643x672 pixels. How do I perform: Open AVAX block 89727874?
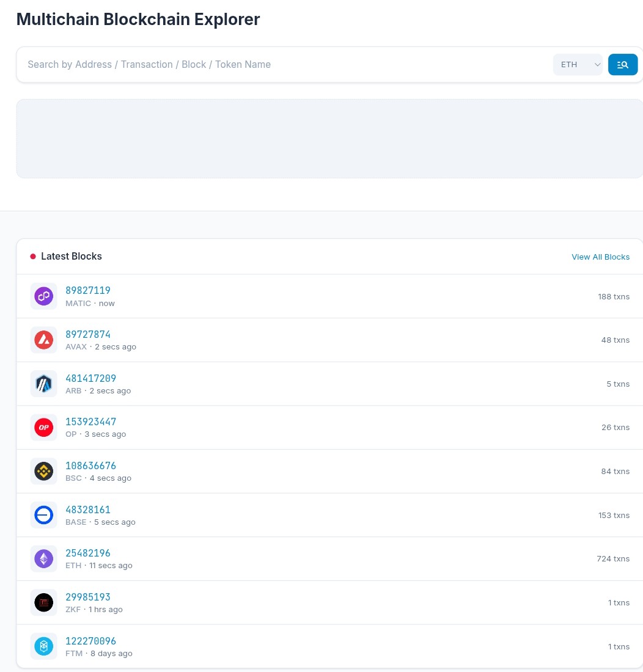88,334
